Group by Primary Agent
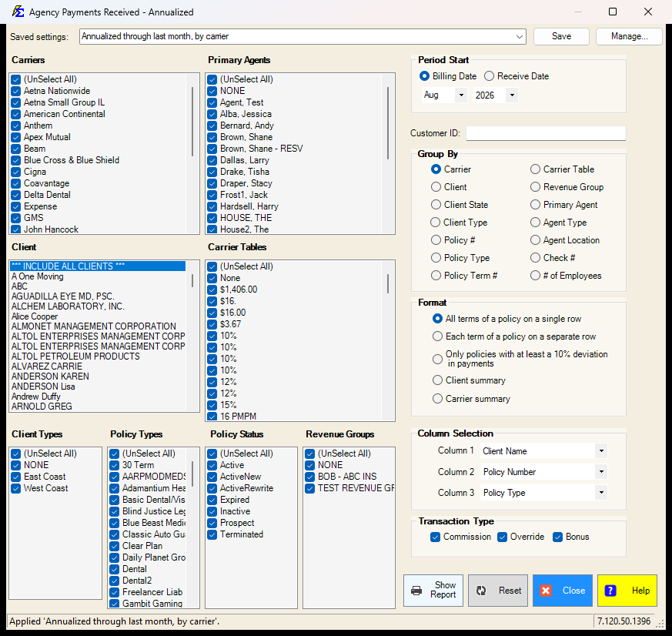672x636 pixels. (535, 205)
